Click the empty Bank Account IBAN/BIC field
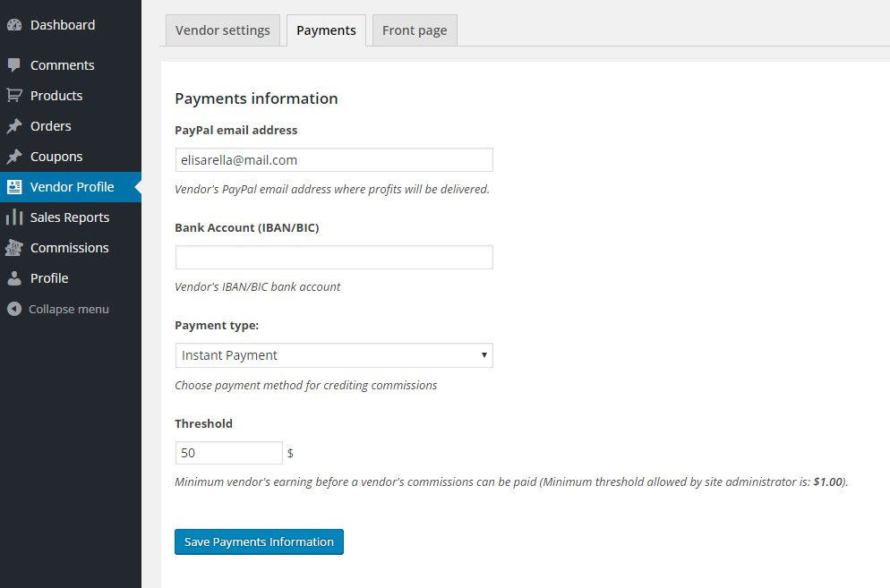Image resolution: width=890 pixels, height=588 pixels. [334, 258]
